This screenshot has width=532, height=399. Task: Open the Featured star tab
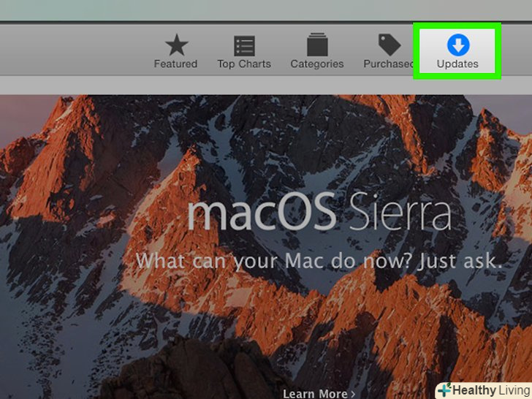click(x=175, y=51)
